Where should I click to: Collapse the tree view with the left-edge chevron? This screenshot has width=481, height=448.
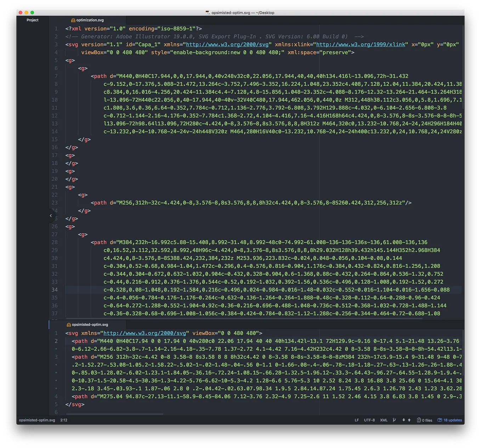51,215
